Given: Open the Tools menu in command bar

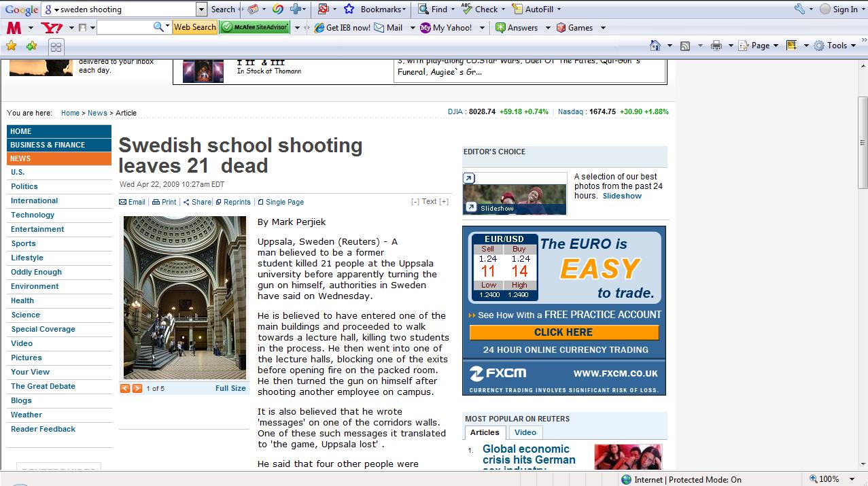Looking at the screenshot, I should pyautogui.click(x=836, y=46).
